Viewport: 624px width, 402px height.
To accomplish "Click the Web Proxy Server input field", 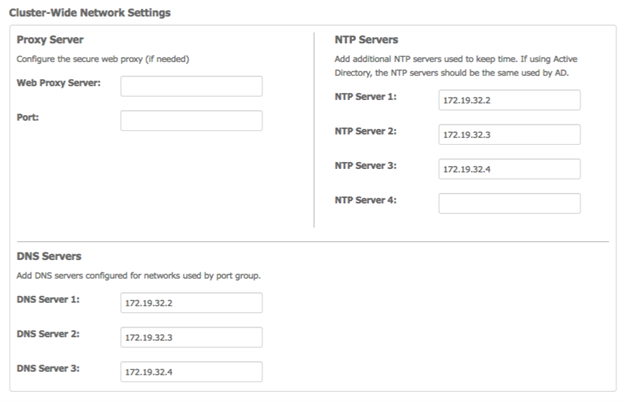I will [x=191, y=86].
